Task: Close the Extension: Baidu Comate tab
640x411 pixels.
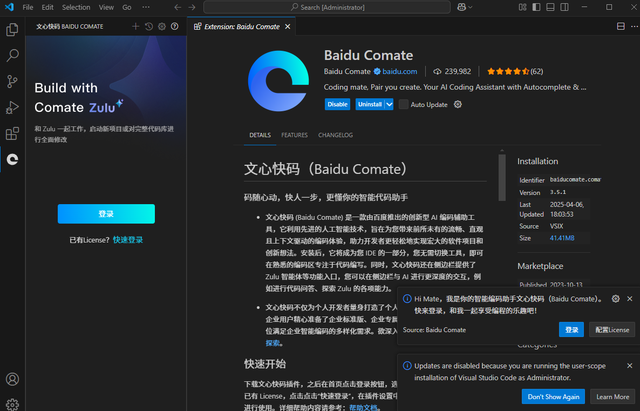Action: tap(288, 27)
